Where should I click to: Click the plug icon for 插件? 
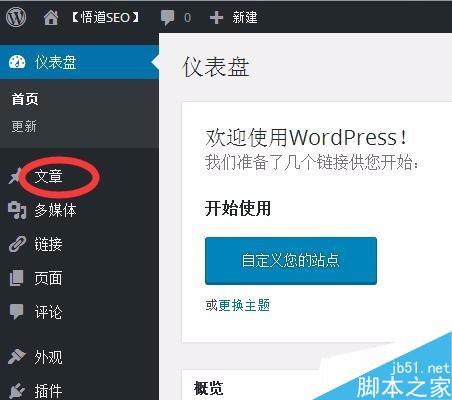[x=17, y=391]
